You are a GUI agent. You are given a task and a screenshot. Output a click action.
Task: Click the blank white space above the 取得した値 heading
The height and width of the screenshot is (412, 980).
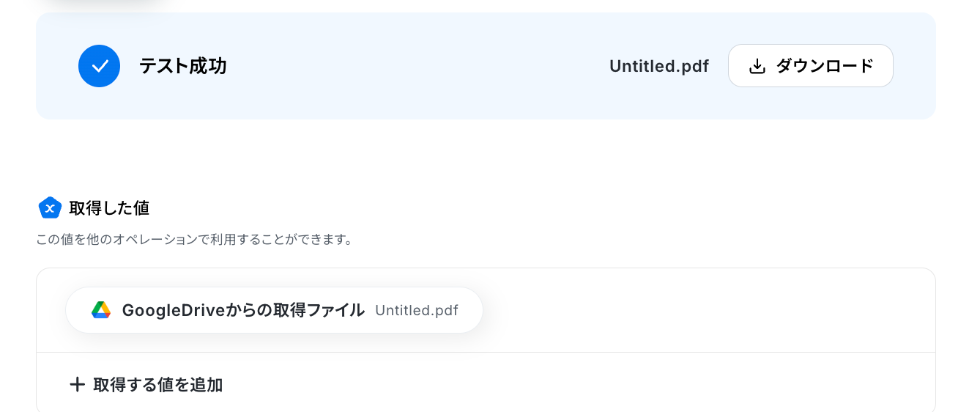tap(483, 158)
